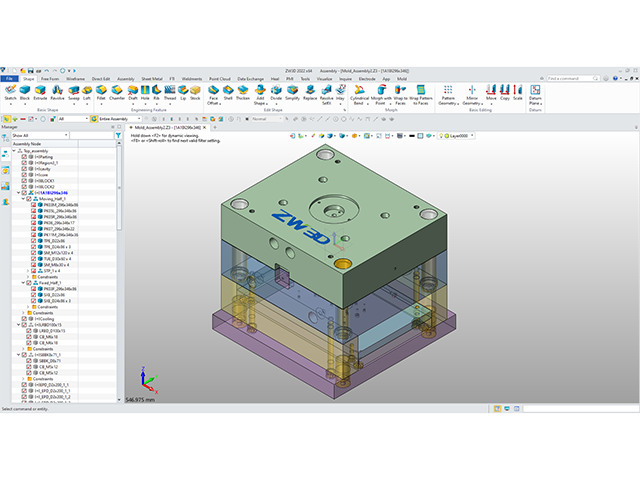Toggle checkbox for (-)BLOCK1 node
This screenshot has width=640, height=480.
[24, 181]
